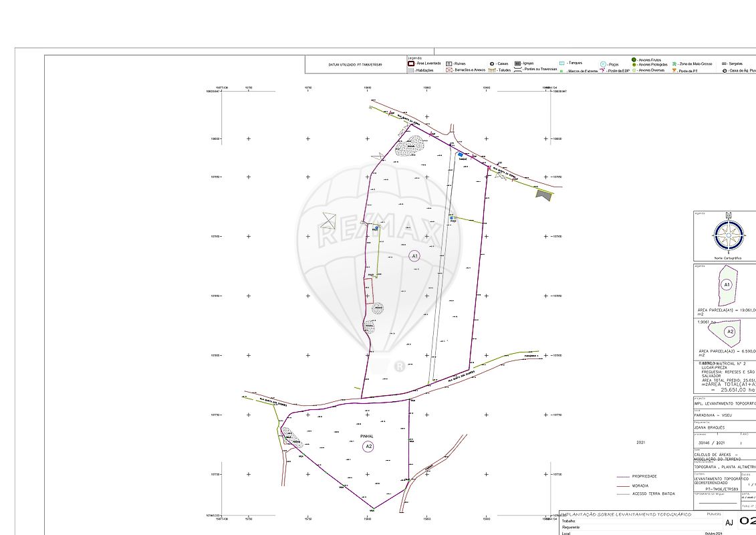Image resolution: width=756 pixels, height=535 pixels.
Task: Click the blue Tanque symbol on the map
Action: coord(461,154)
